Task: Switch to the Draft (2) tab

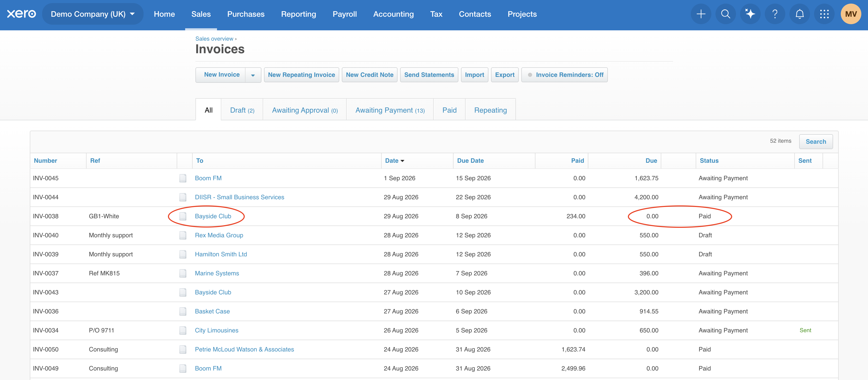Action: 242,110
